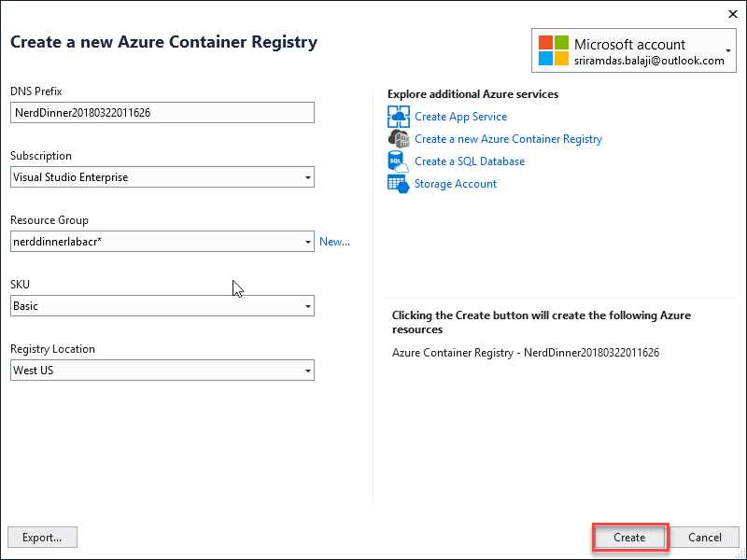Click the Registry Location label
747x560 pixels.
pyautogui.click(x=52, y=349)
